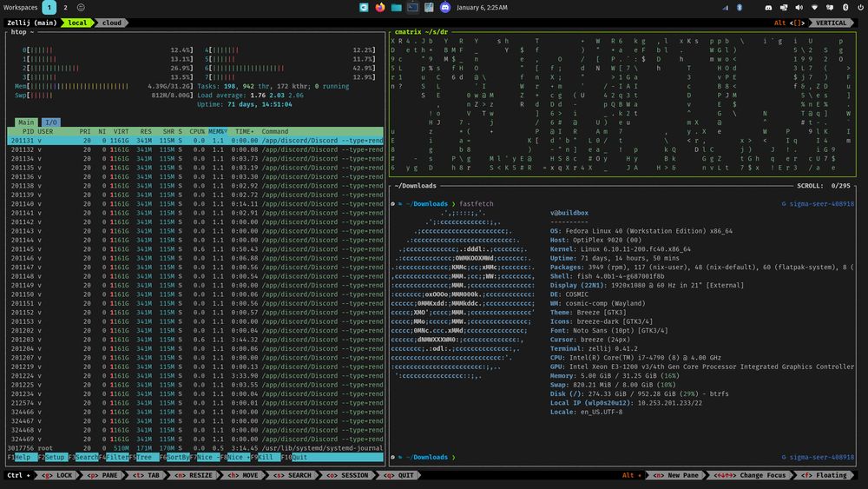Click F4 Filter in htop
Viewport: 868px width, 489px height.
tap(114, 457)
